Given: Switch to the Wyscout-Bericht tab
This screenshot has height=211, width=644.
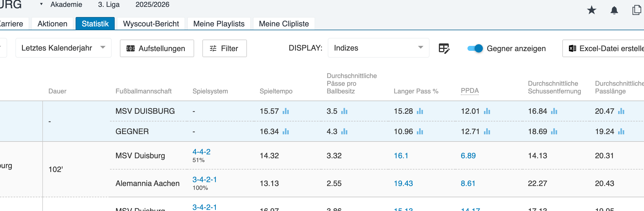Looking at the screenshot, I should [x=151, y=24].
